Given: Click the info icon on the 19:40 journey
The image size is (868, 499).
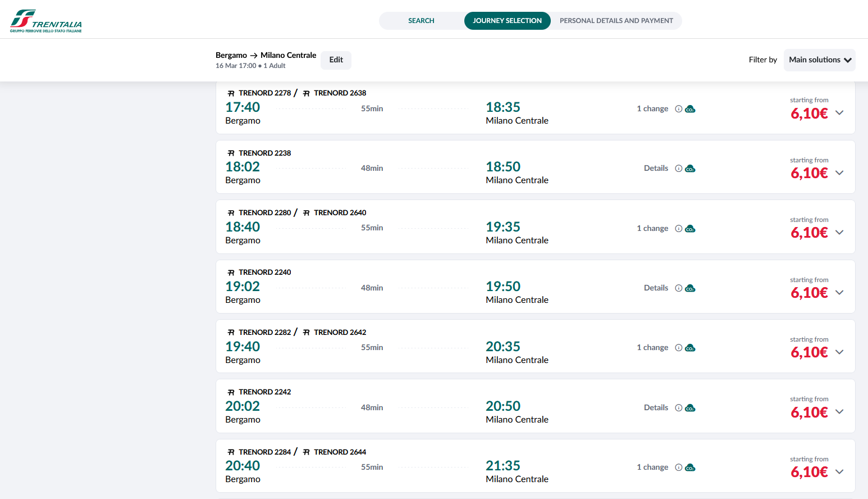Looking at the screenshot, I should tap(678, 348).
